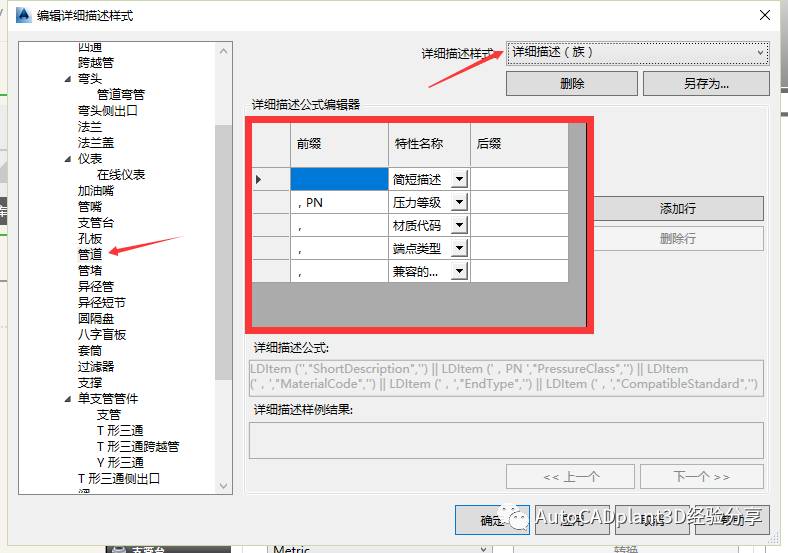Viewport: 788px width, 553px height.
Task: Select 法兰 in the component tree
Action: 90,127
